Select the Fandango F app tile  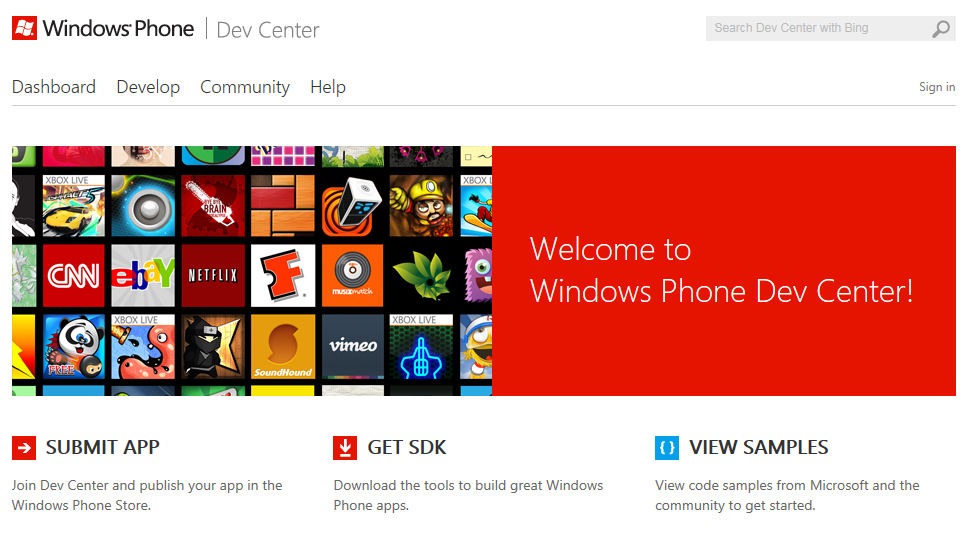[x=283, y=275]
